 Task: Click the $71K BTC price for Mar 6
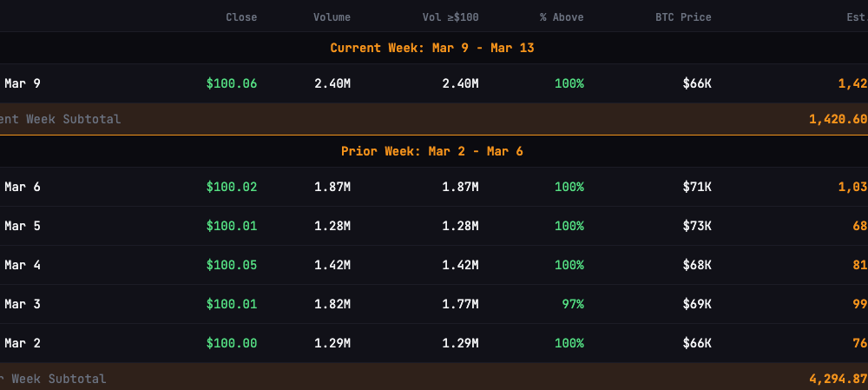pos(697,187)
